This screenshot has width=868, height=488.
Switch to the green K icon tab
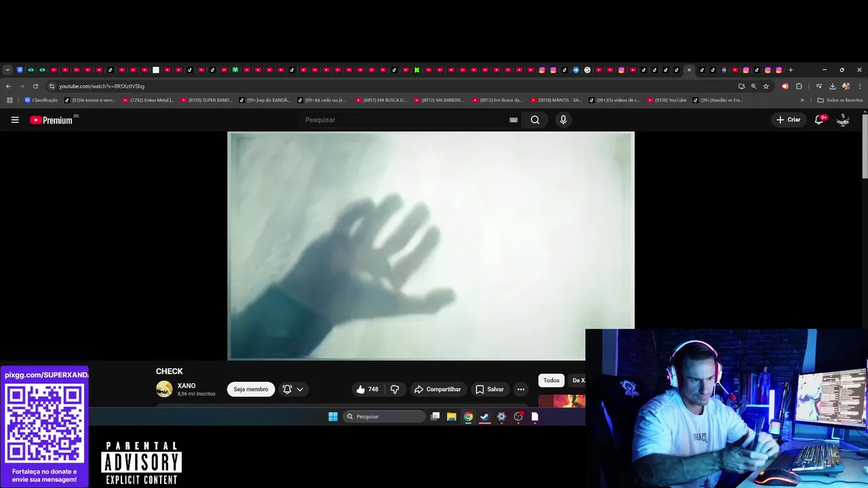(417, 70)
